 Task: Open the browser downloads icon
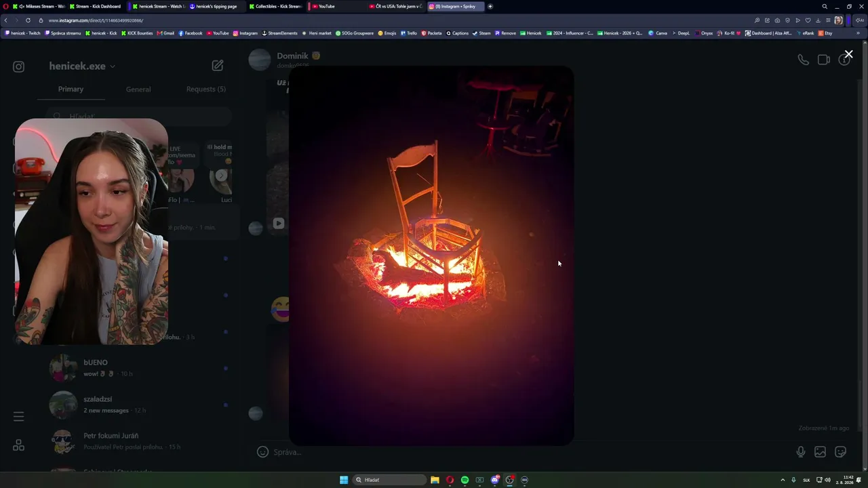(818, 20)
